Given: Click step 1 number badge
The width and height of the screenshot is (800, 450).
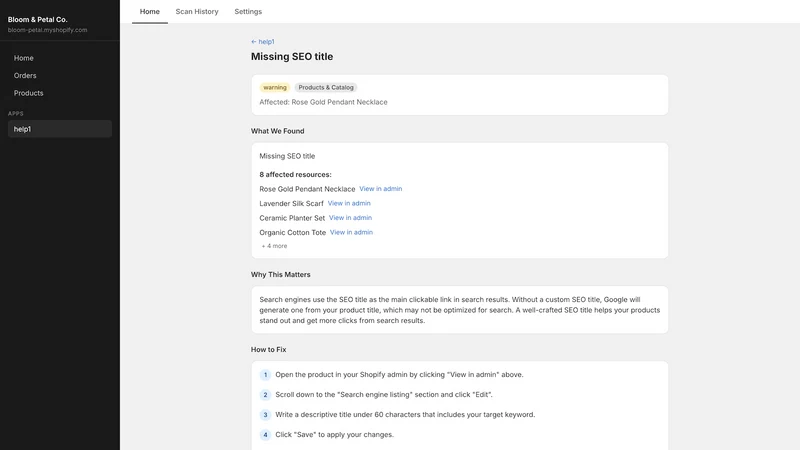Looking at the screenshot, I should (x=265, y=374).
